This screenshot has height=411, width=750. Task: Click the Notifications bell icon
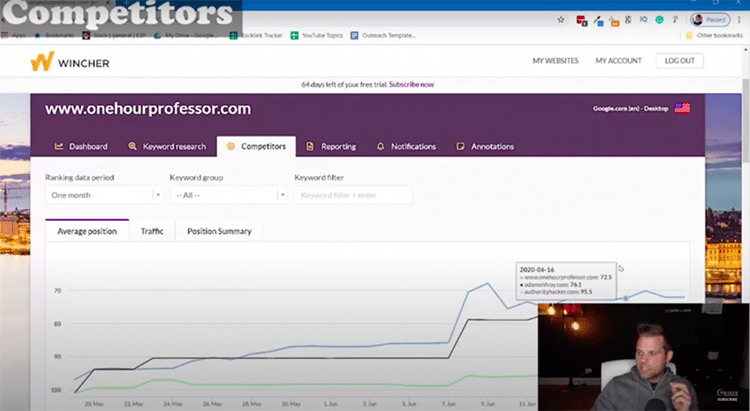380,146
